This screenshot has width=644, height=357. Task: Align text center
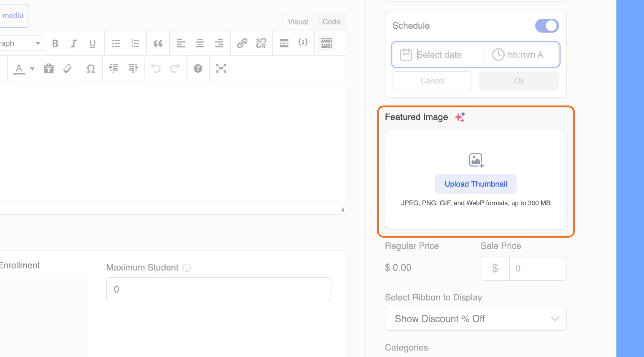tap(200, 43)
